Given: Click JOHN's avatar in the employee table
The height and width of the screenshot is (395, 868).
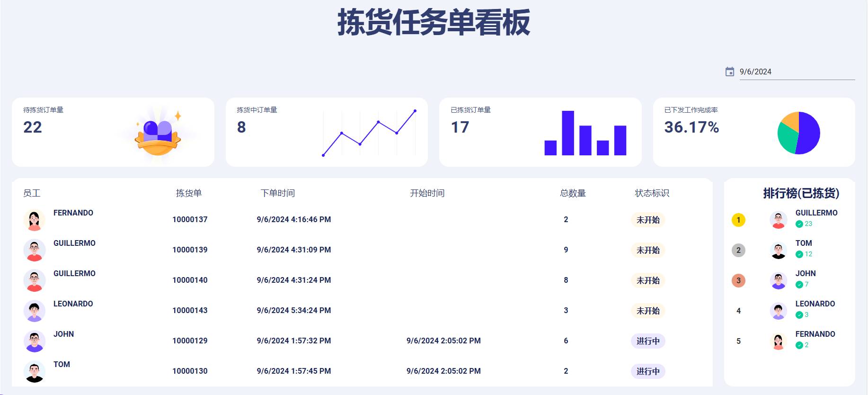Looking at the screenshot, I should coord(34,341).
